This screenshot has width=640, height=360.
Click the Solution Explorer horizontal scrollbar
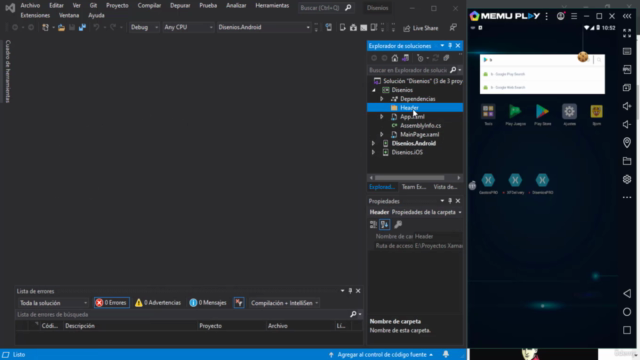click(x=409, y=178)
